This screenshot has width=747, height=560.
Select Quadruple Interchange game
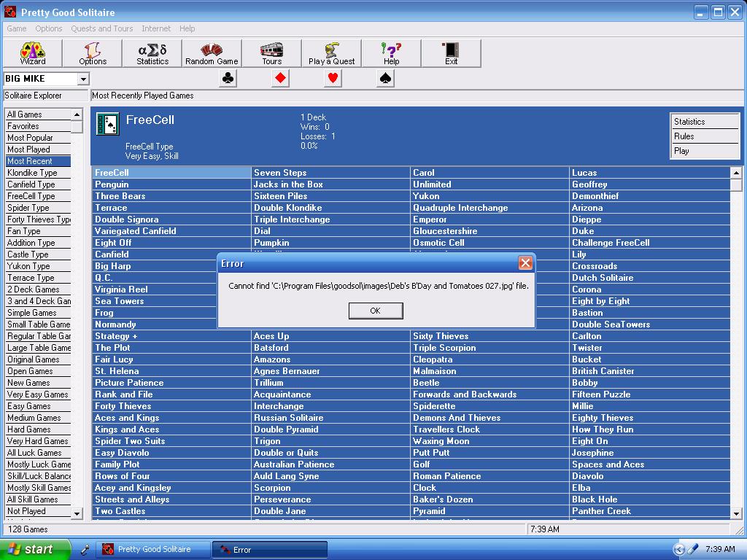click(x=489, y=208)
